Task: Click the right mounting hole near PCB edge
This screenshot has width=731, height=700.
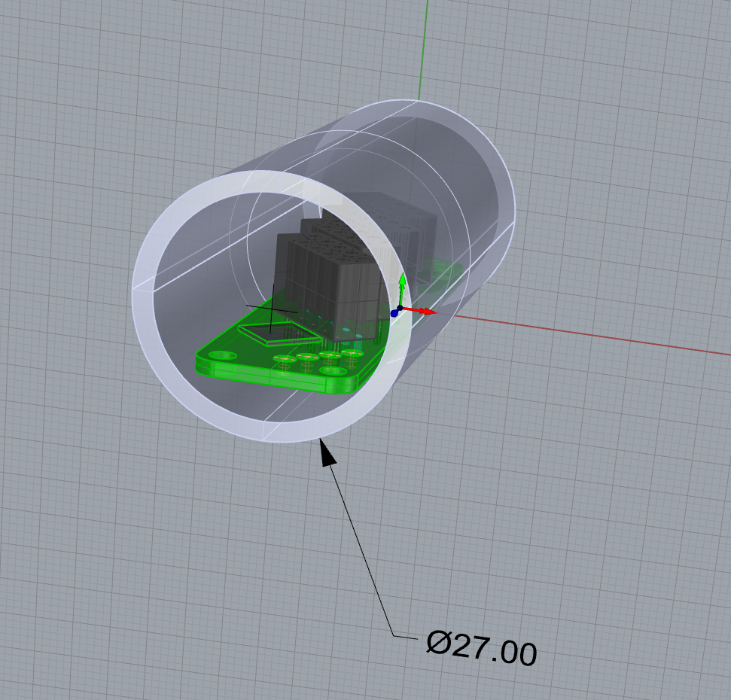Action: click(334, 371)
